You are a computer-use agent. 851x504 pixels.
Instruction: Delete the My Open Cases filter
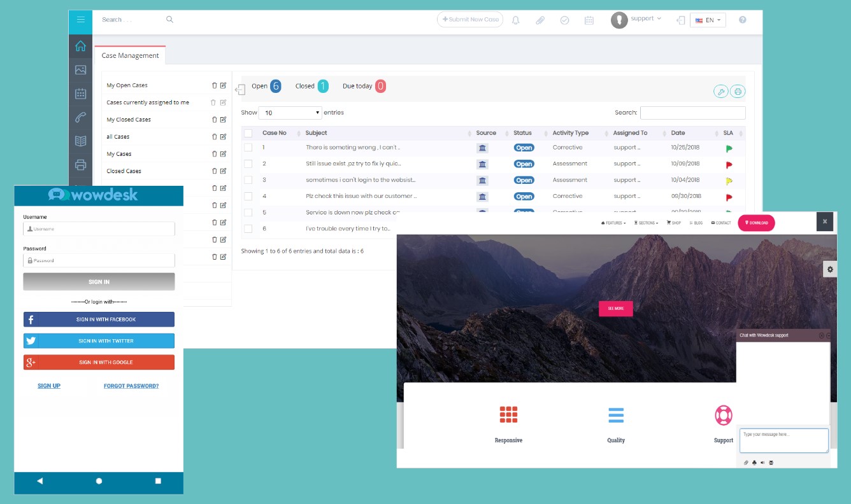(215, 85)
